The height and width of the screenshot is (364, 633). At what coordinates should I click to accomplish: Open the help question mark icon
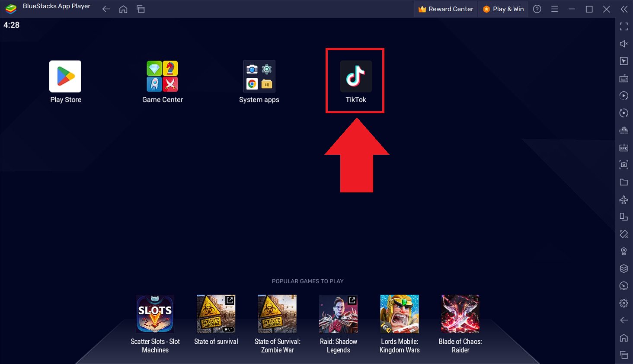[x=537, y=9]
